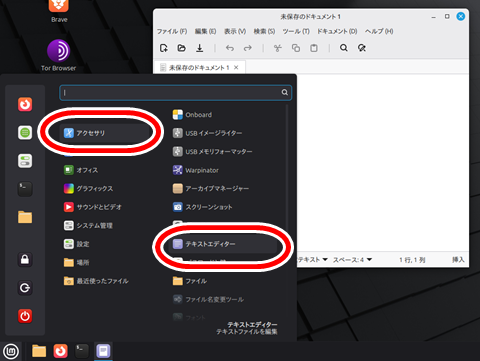480x361 pixels.
Task: Open Brave desktop icon
Action: click(59, 11)
